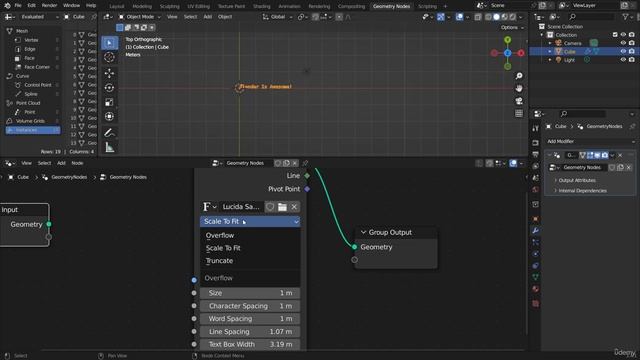640x360 pixels.
Task: Collapse the Group Output node
Action: click(363, 232)
